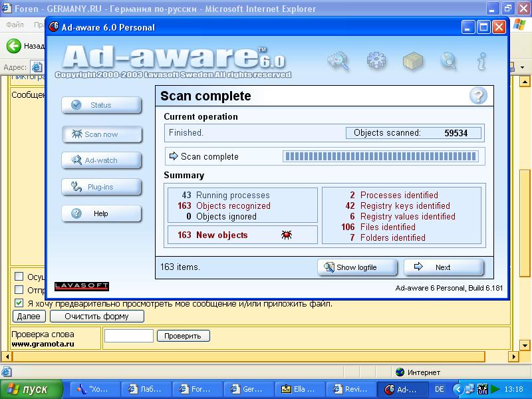Click the taskbar clock showing 13:18
The image size is (532, 399).
[x=513, y=389]
